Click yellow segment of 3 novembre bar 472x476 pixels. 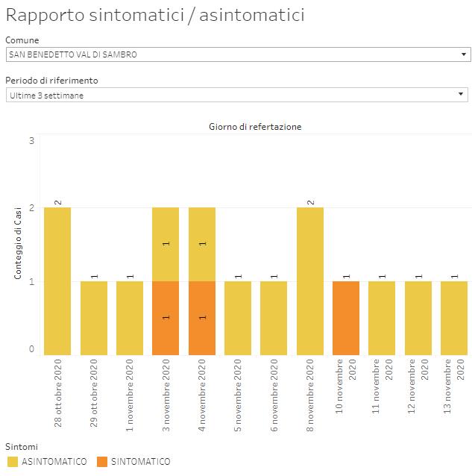click(x=166, y=244)
